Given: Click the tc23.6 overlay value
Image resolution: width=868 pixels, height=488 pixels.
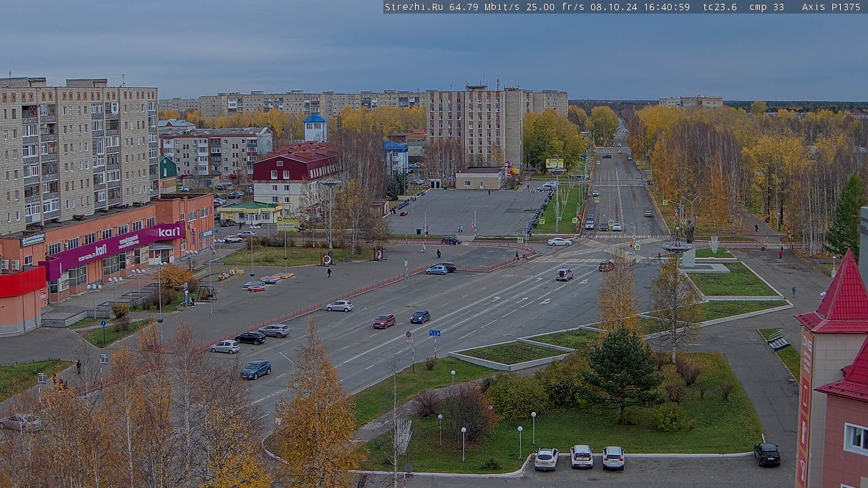Looking at the screenshot, I should [x=720, y=7].
